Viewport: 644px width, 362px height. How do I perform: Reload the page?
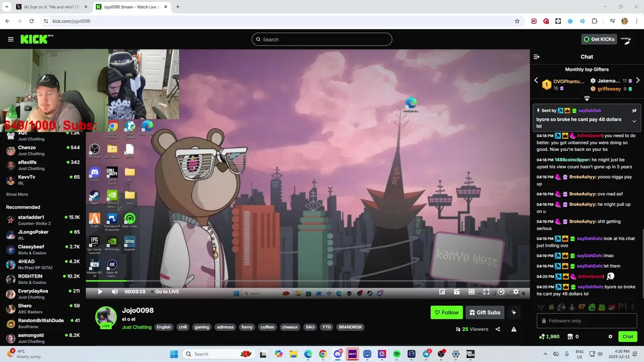31,21
